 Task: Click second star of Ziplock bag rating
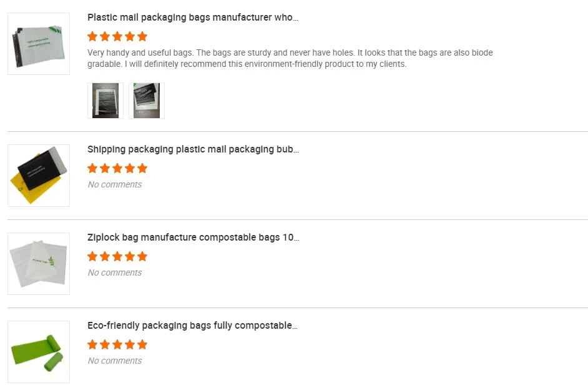(x=105, y=256)
